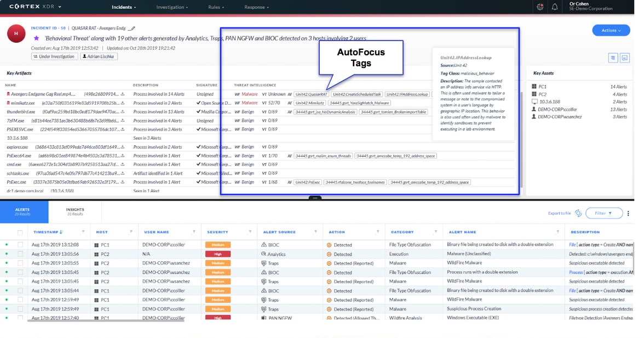Screen dimensions: 644x338
Task: Click the edit pencil next to incident name
Action: [x=133, y=28]
